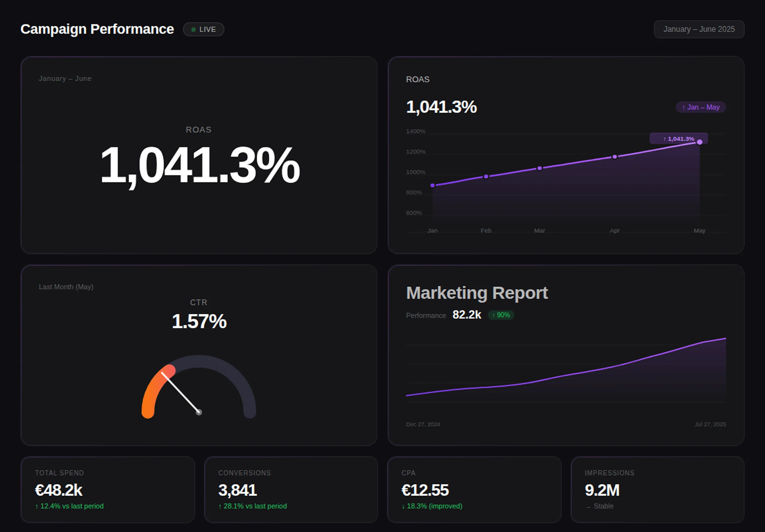Click the Stable impressions indicator
This screenshot has width=765, height=532.
[599, 506]
